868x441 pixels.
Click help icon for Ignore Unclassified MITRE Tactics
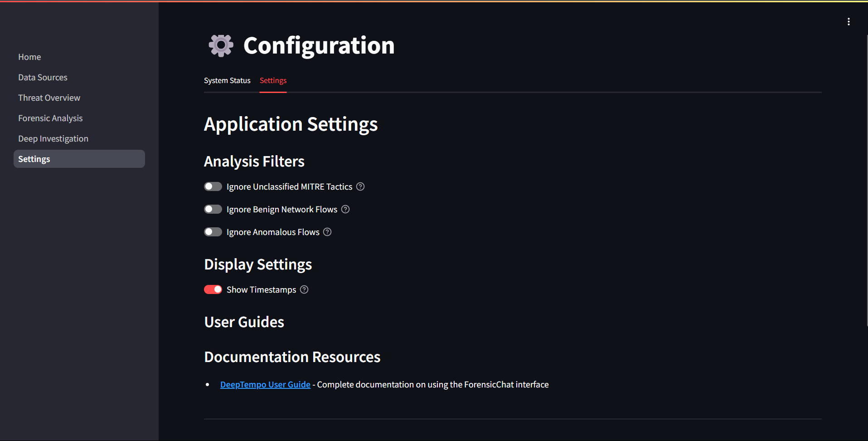click(360, 186)
